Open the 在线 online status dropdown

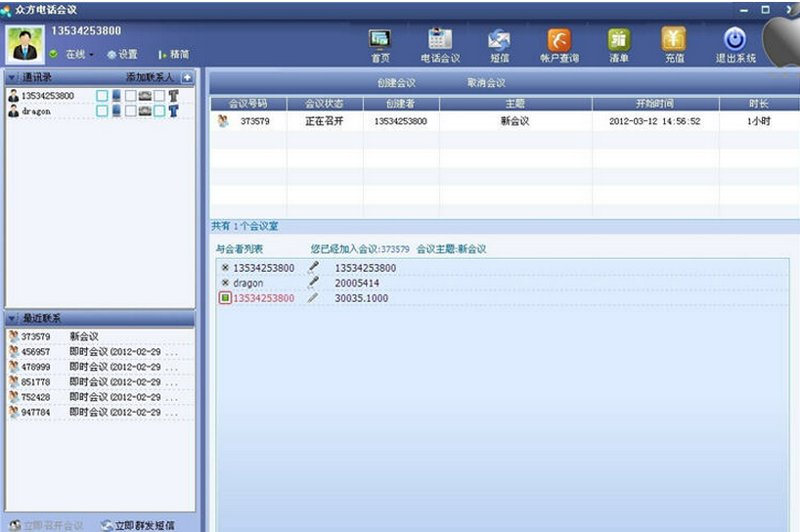click(78, 55)
